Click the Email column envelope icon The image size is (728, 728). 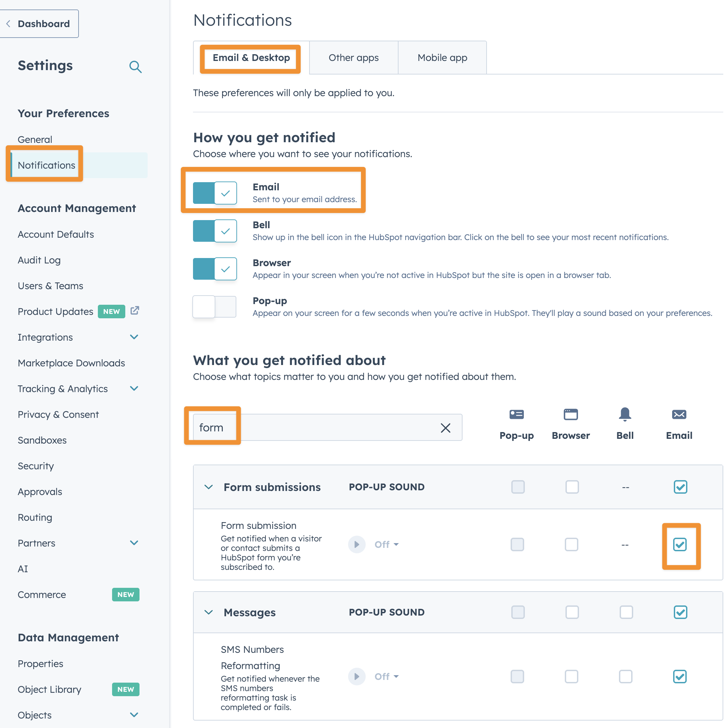tap(679, 414)
